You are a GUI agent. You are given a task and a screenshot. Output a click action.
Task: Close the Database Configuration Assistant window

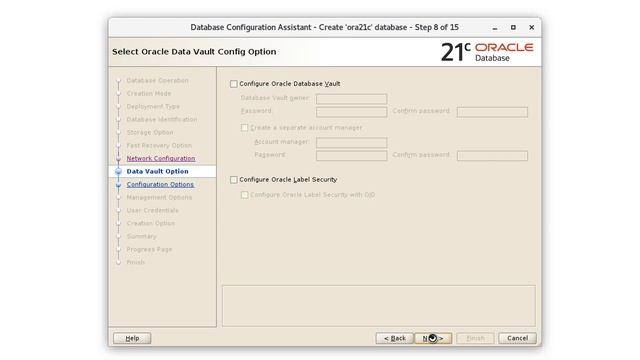[531, 27]
